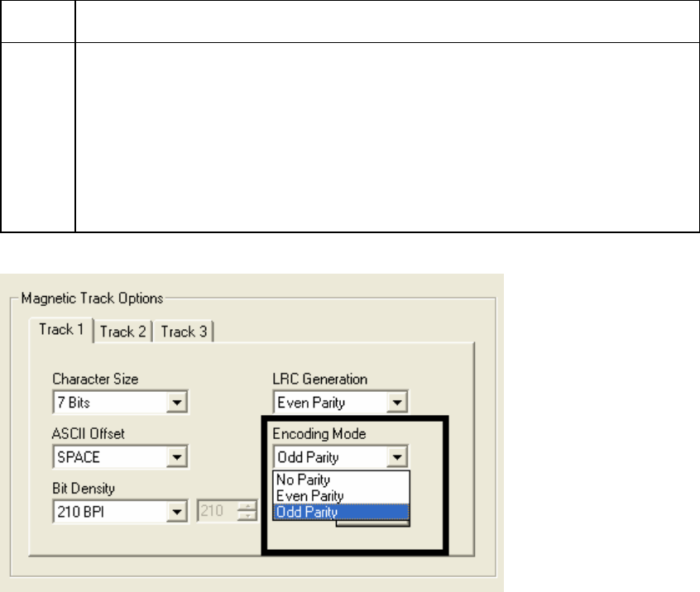Click the Character Size label
The image size is (700, 592).
pos(95,380)
